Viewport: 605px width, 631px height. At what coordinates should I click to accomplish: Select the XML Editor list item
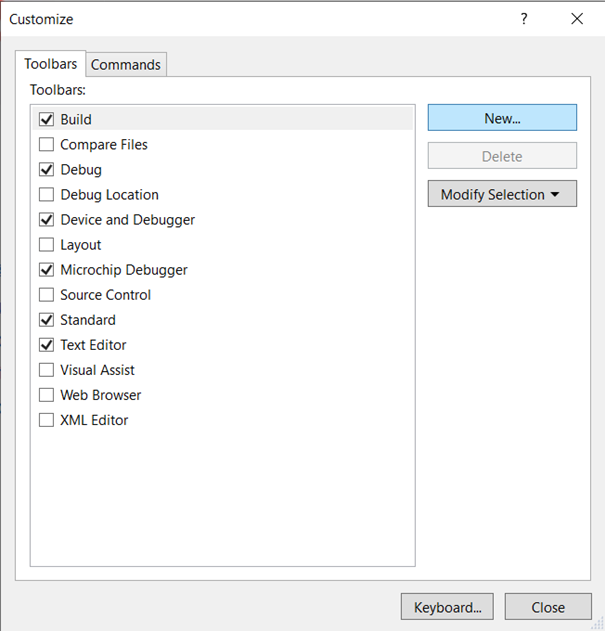(x=94, y=420)
